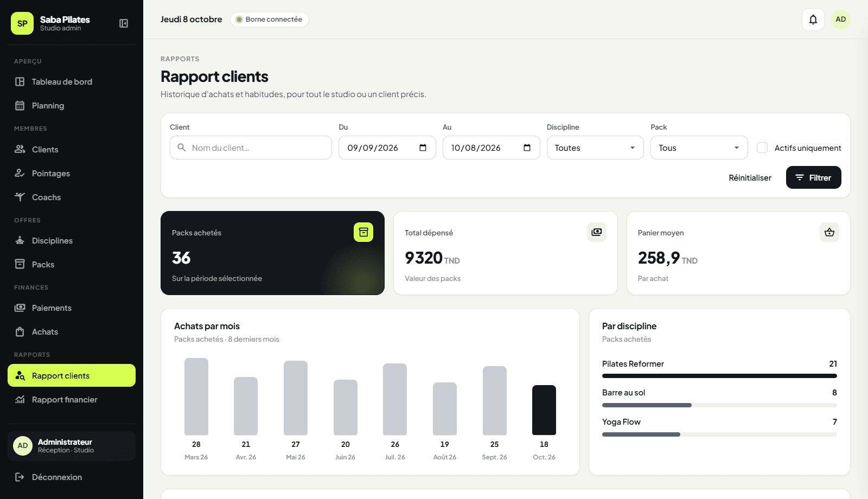Image resolution: width=868 pixels, height=499 pixels.
Task: Click the Juil. 26 bar in chart
Action: point(395,399)
